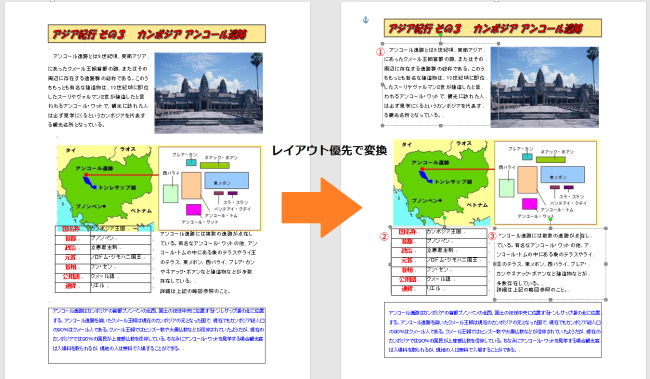Click the blue text box on left page
Screen dimensions: 650x379
click(157, 335)
